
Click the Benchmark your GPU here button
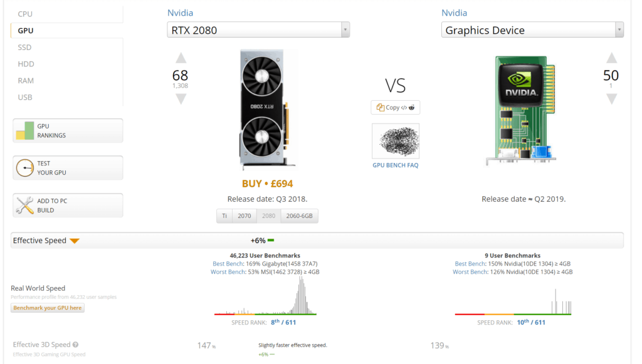(x=48, y=308)
